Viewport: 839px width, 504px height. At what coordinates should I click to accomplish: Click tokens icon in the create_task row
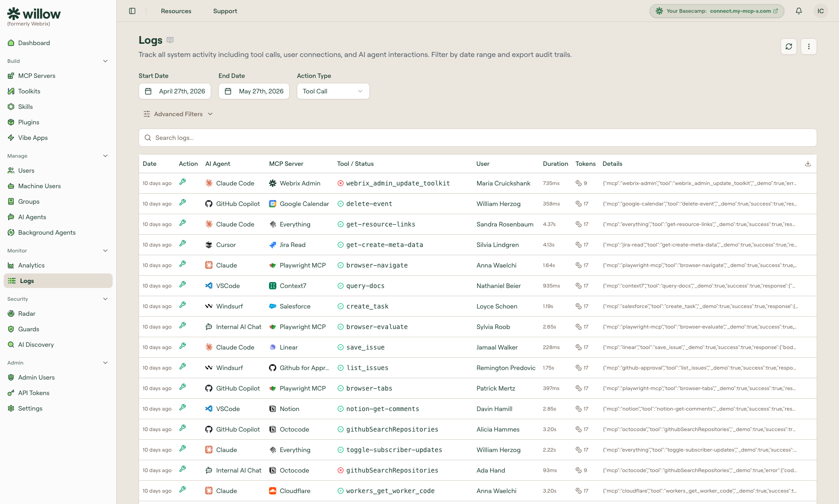pos(579,306)
